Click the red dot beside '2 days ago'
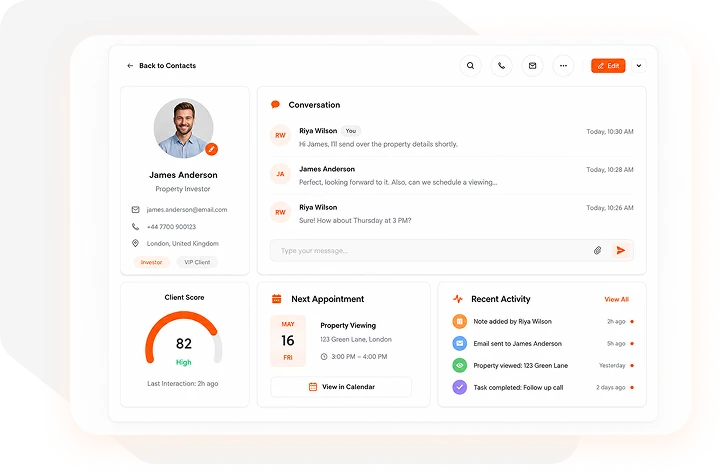Viewport: 722px width, 474px height. pos(632,387)
